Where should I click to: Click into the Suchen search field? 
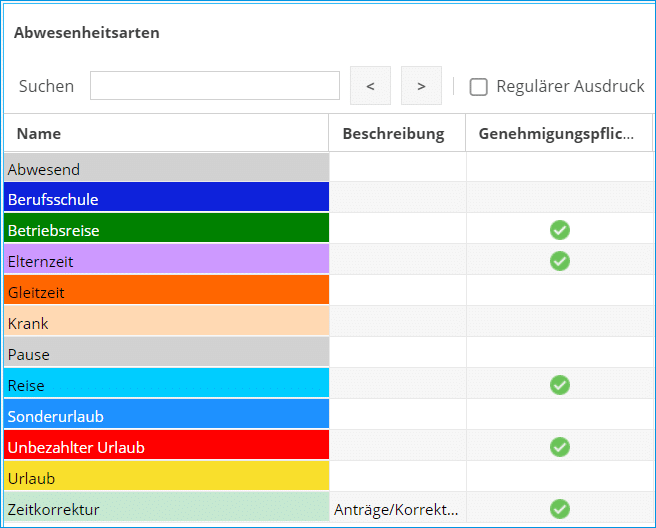point(215,86)
